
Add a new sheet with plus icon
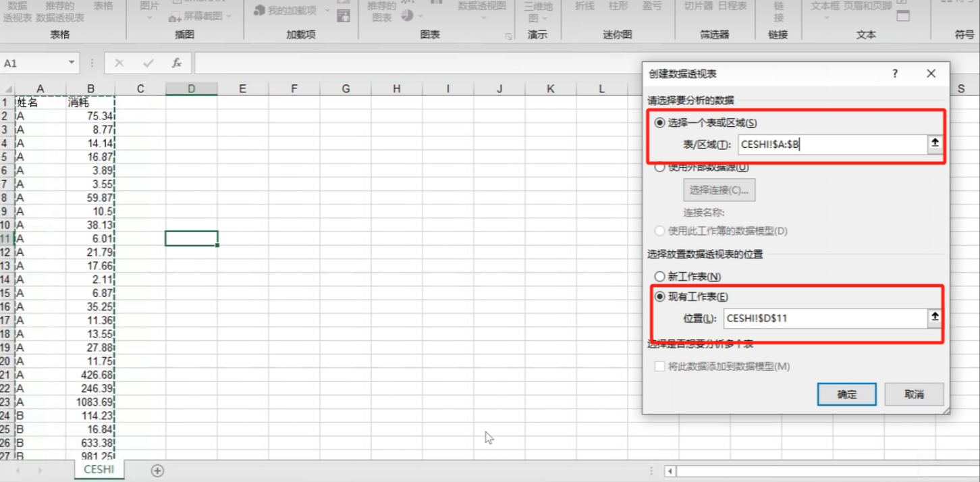tap(157, 471)
